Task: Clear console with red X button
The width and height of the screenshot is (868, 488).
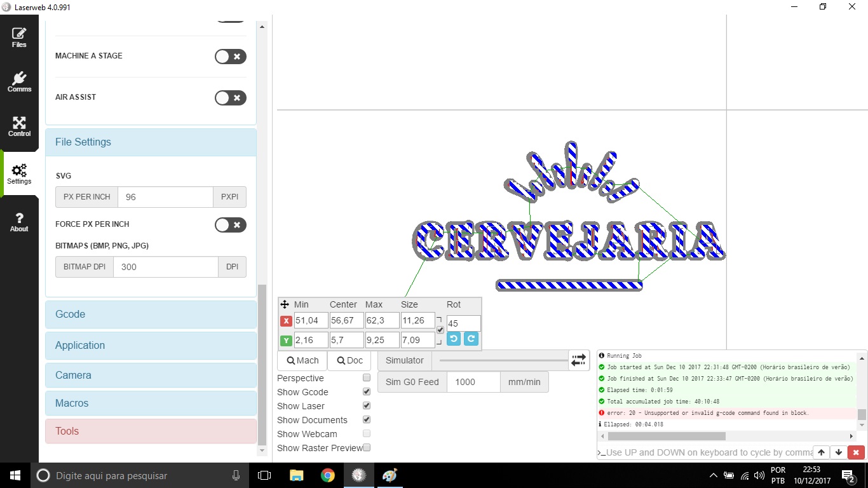Action: pos(856,452)
